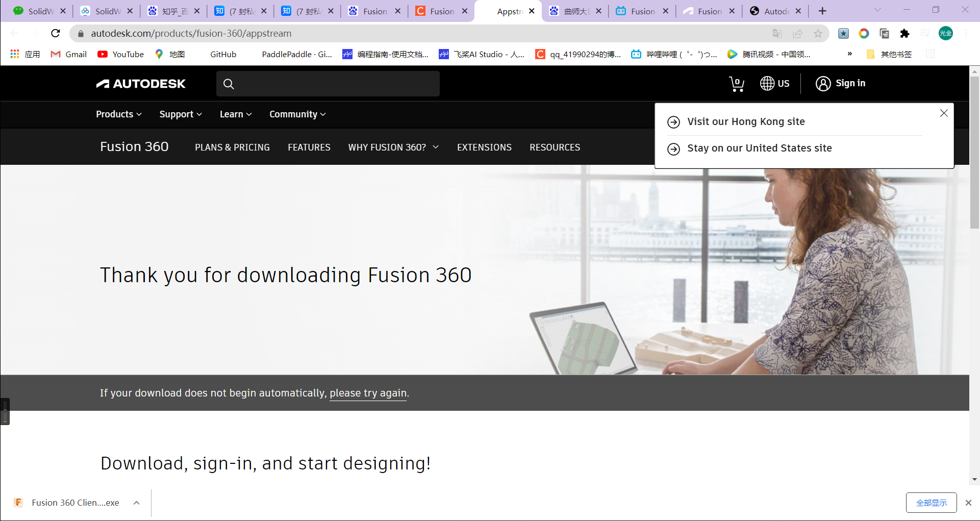The height and width of the screenshot is (521, 980).
Task: Bookmark this page with the star icon
Action: point(819,33)
